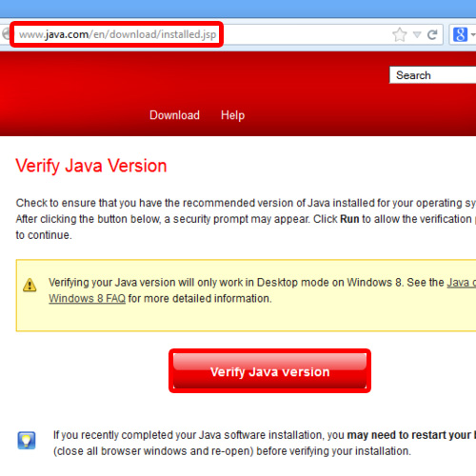
Task: Open the Windows 8 FAQ link
Action: point(87,299)
